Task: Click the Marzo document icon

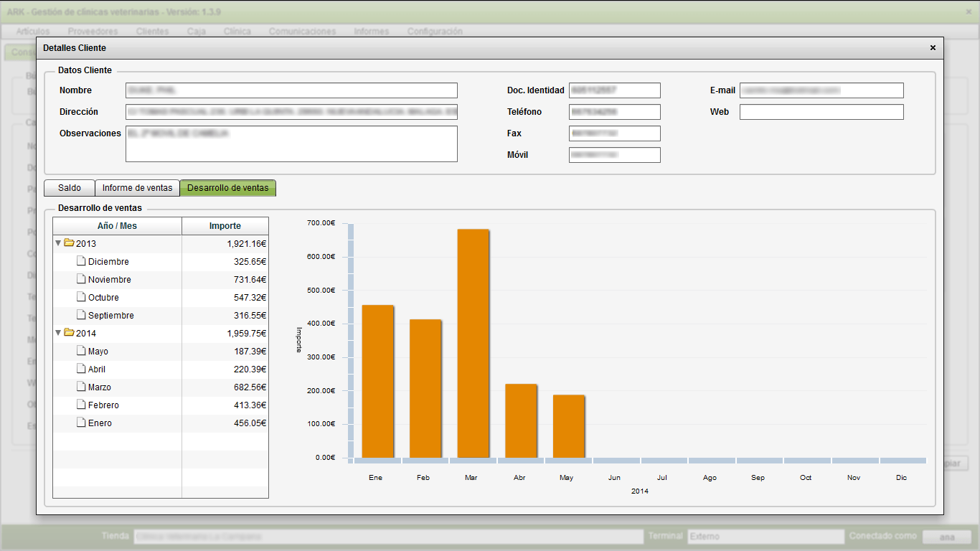Action: click(x=81, y=387)
